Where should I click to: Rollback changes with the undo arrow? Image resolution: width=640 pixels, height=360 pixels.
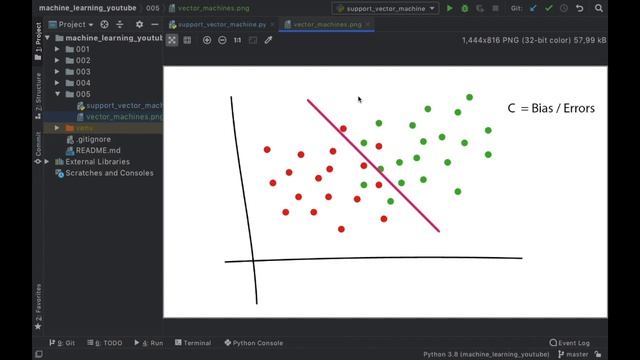(x=579, y=8)
